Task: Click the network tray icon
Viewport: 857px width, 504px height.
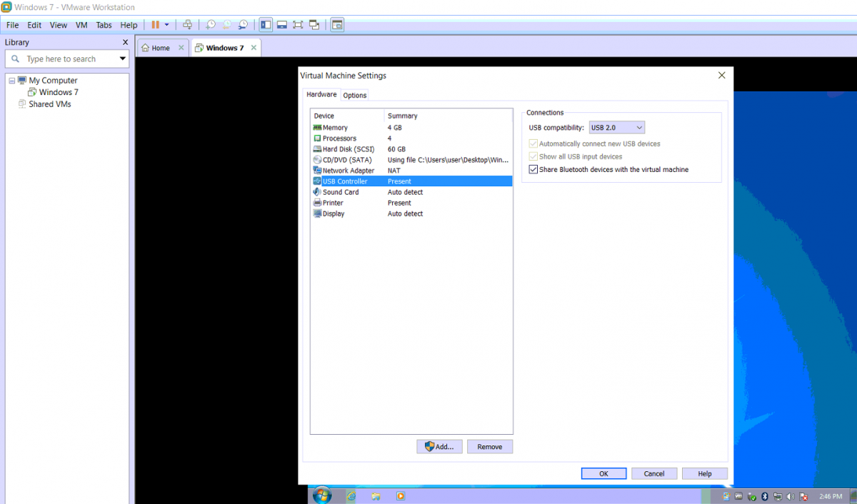Action: coord(777,496)
